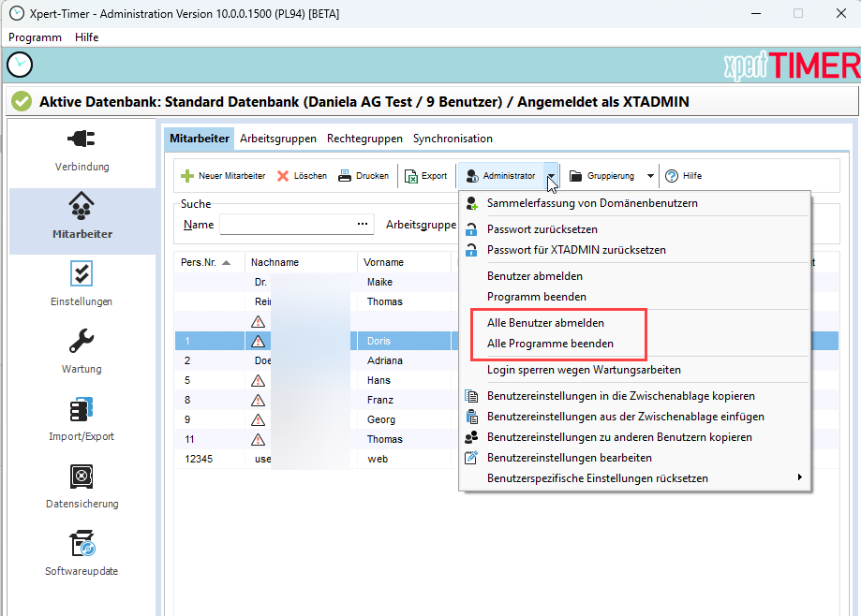Select Passwort zurücksetzen in the menu
Viewport: 861px width, 616px height.
(x=542, y=229)
